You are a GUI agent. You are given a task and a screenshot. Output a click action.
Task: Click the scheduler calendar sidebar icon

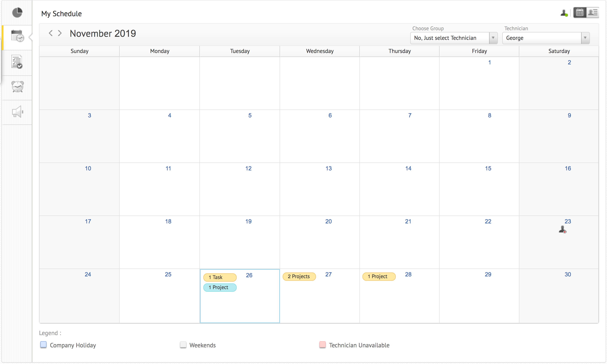point(17,36)
